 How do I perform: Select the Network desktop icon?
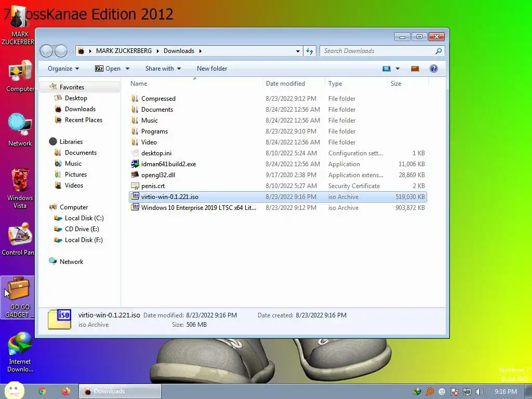coord(20,130)
